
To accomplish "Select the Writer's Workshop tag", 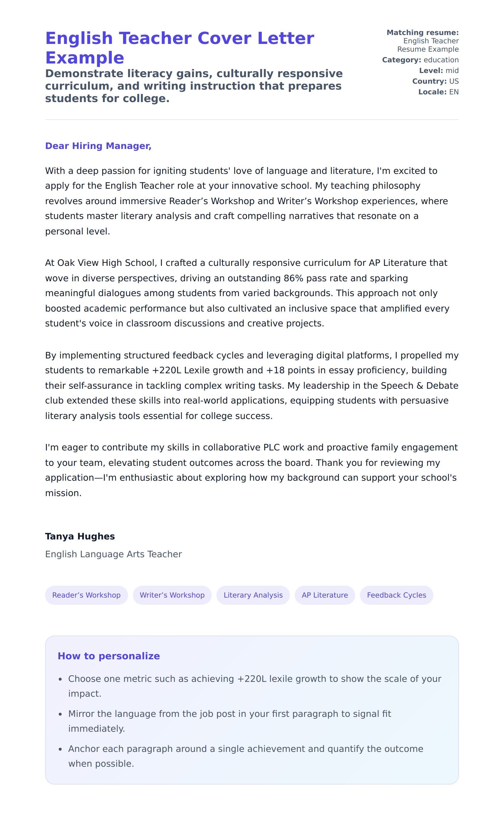I will tap(172, 595).
